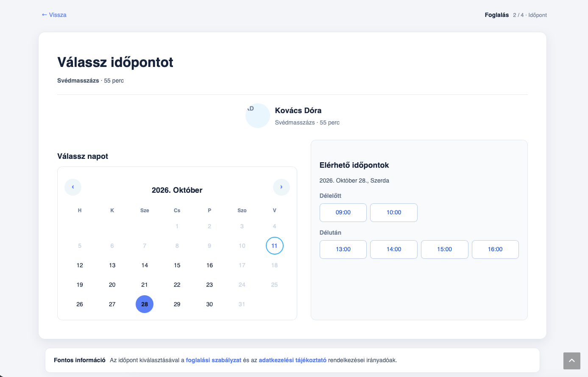Viewport: 588px width, 377px height.
Task: Click the 'Délután' section label
Action: [x=331, y=233]
